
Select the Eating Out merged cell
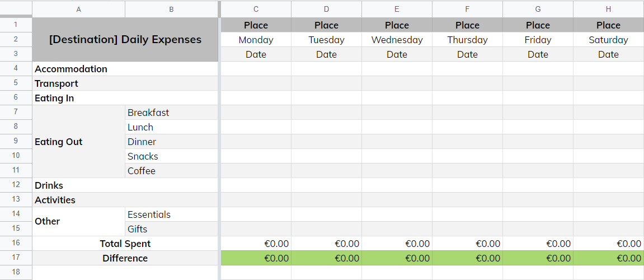coord(78,142)
